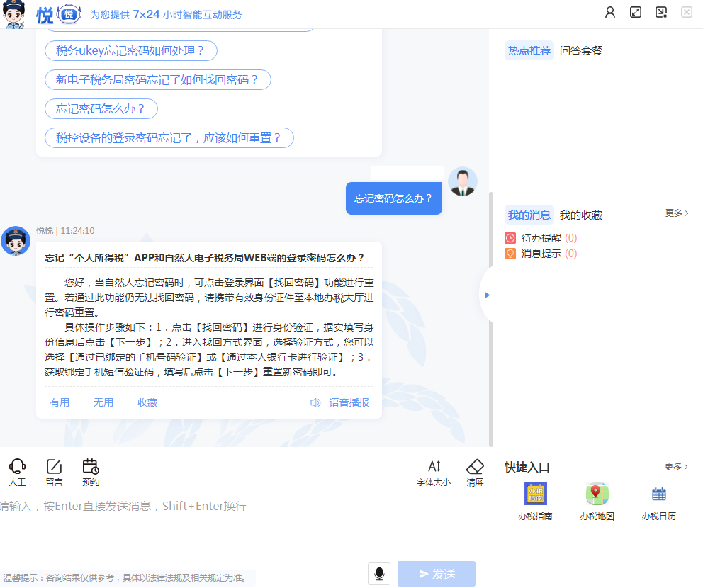Click the 待办提醒 clock icon
Viewport: 703px width, 588px height.
[x=510, y=238]
